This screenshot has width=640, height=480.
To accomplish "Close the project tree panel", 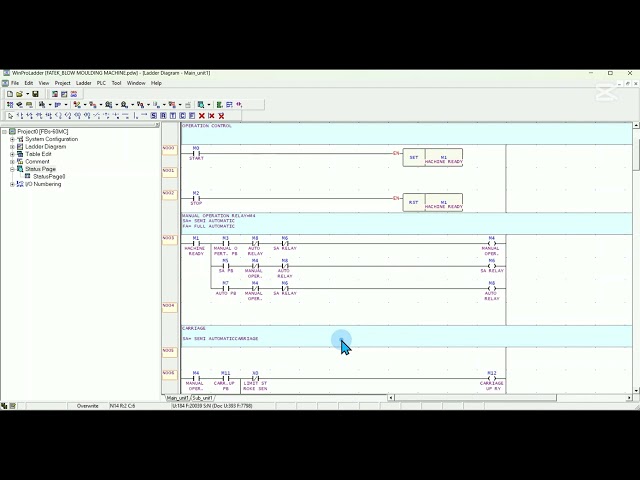I will pos(157,125).
